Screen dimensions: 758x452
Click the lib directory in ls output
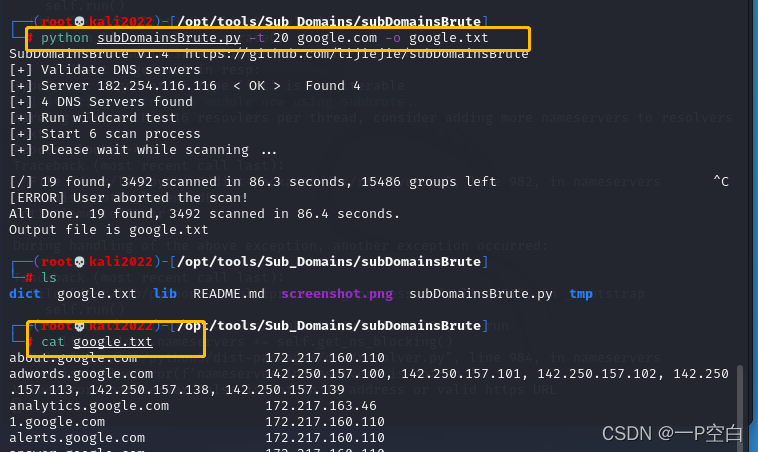click(x=165, y=293)
